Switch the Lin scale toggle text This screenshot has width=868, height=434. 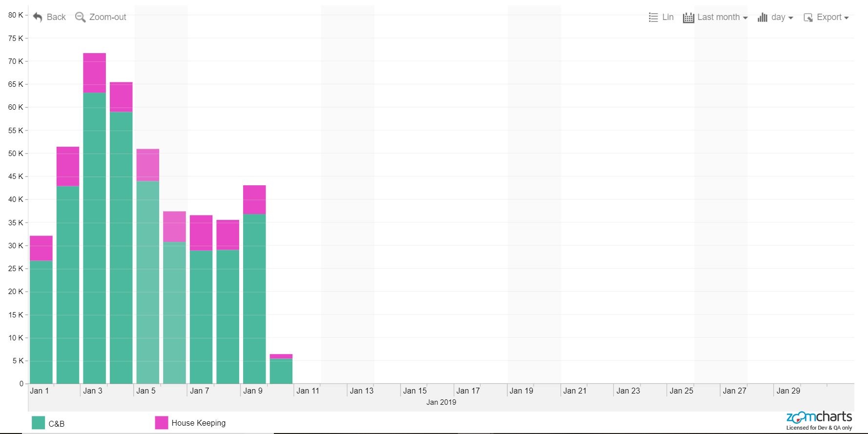pos(668,17)
